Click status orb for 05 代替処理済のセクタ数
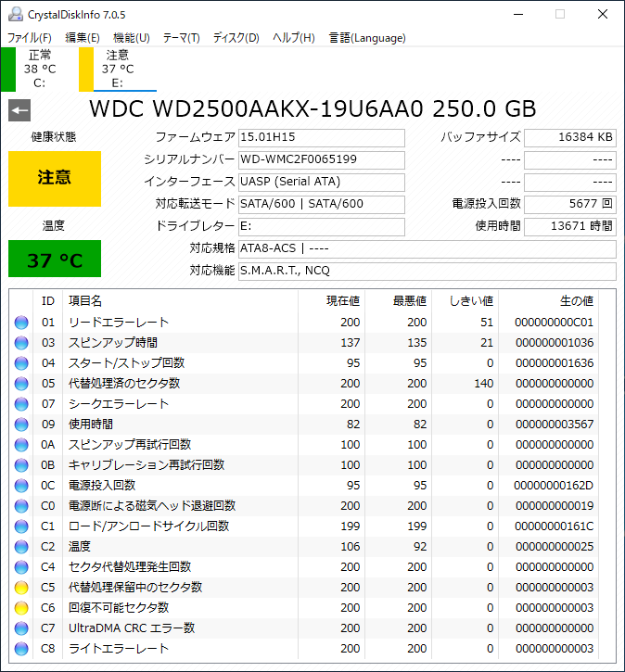This screenshot has height=672, width=625. tap(21, 384)
